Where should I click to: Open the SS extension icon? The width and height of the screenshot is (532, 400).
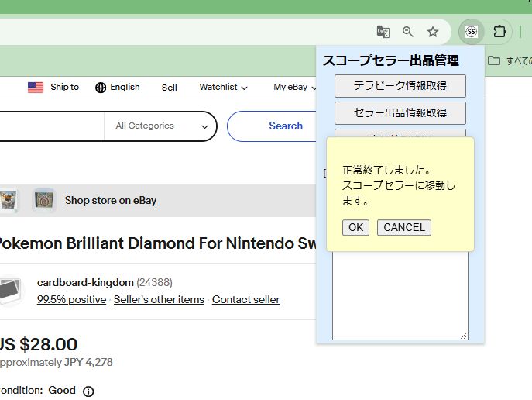point(471,32)
